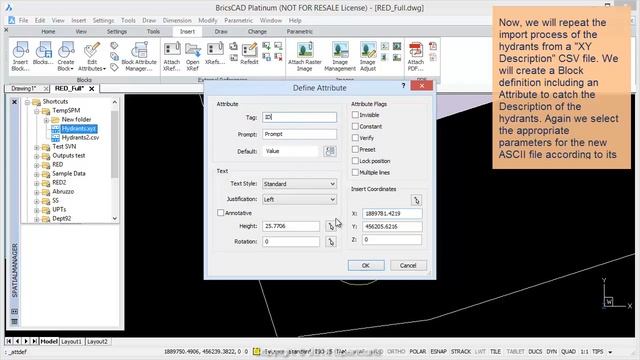640x360 pixels.
Task: Go to the first layout arrow
Action: (9, 341)
